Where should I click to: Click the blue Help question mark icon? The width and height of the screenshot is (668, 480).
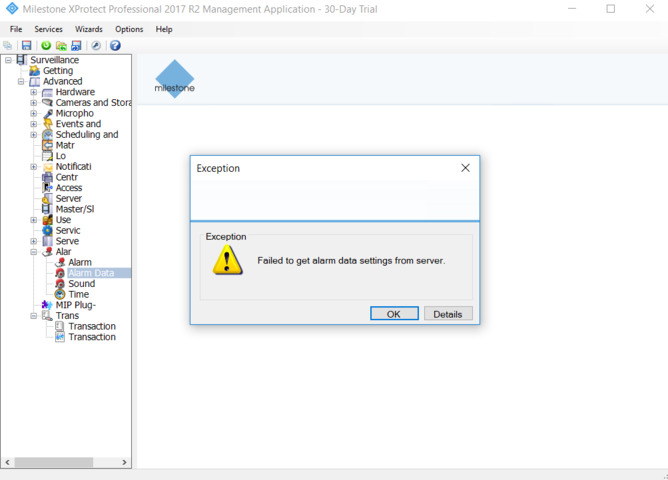[115, 46]
